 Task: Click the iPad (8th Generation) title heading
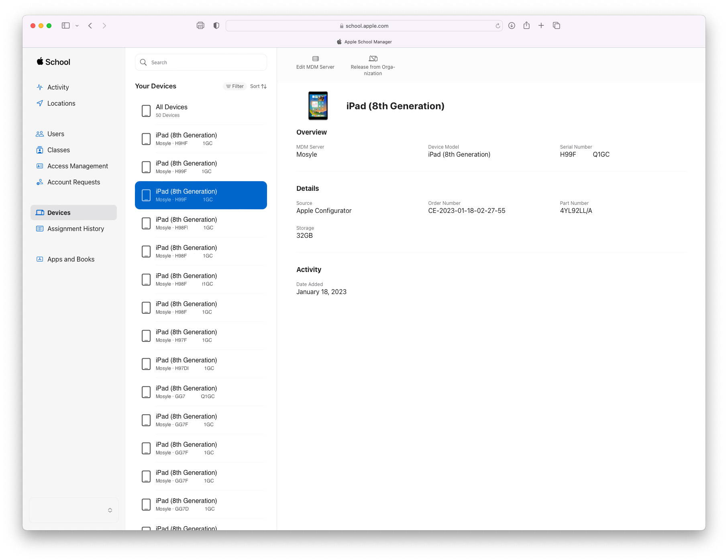tap(395, 106)
